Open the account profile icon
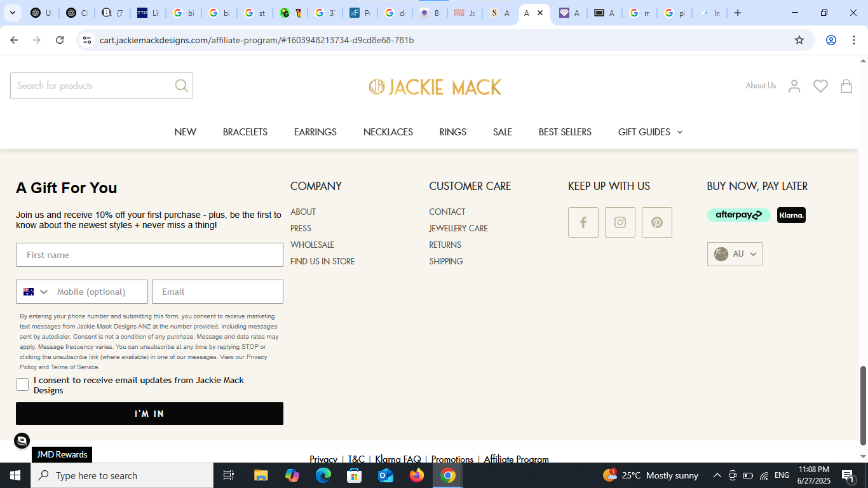Screen dimensions: 868x488 (794, 86)
